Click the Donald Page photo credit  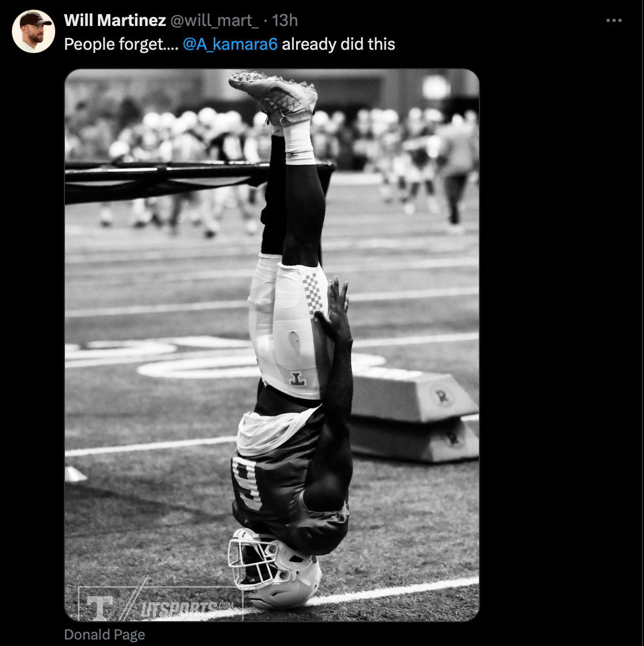coord(104,634)
